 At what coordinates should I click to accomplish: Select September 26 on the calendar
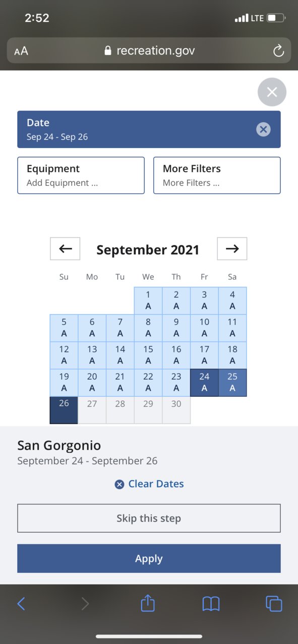click(x=64, y=410)
